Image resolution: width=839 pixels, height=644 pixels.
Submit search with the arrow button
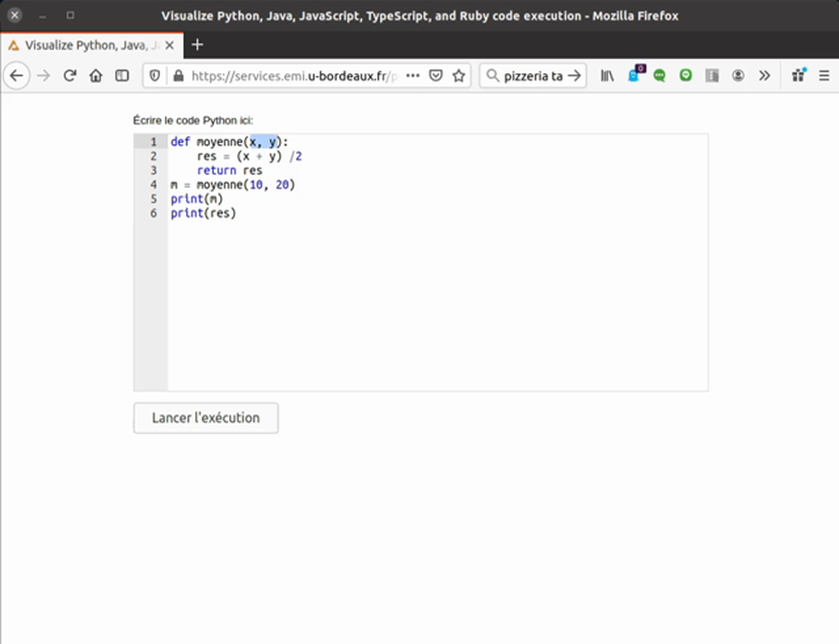click(x=574, y=76)
